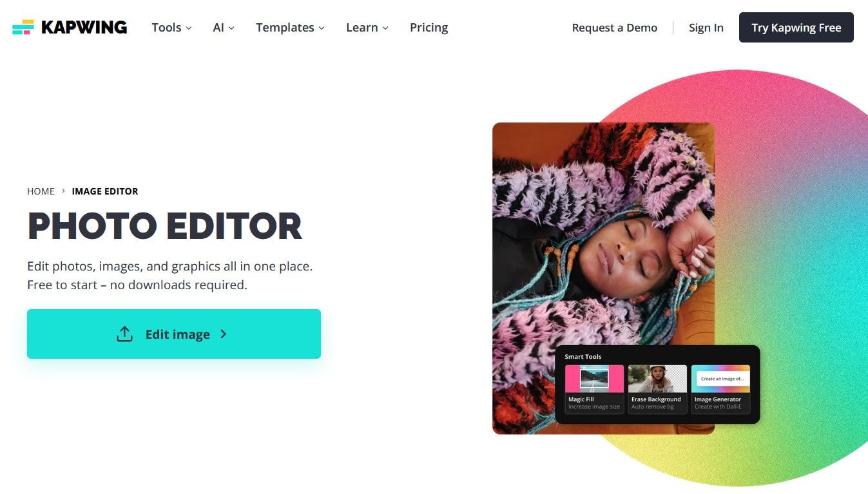Screen dimensions: 868x494
Task: Click the Edit image button
Action: point(174,334)
